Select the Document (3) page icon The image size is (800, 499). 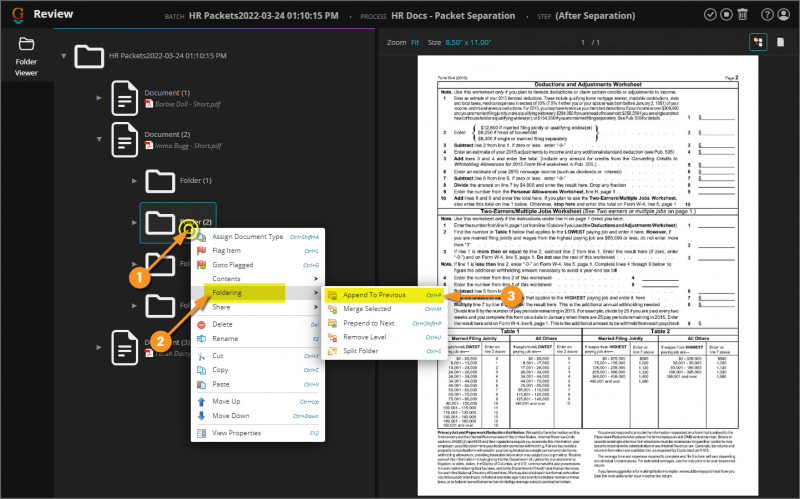click(x=125, y=347)
